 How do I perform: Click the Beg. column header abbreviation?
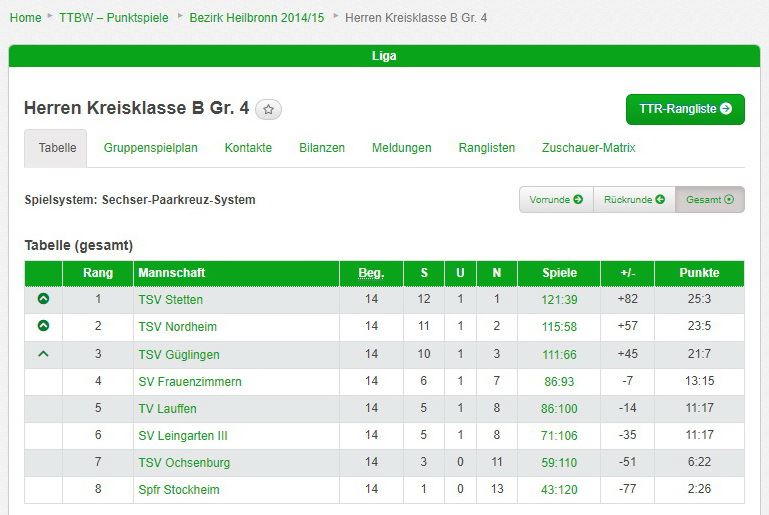coord(371,273)
